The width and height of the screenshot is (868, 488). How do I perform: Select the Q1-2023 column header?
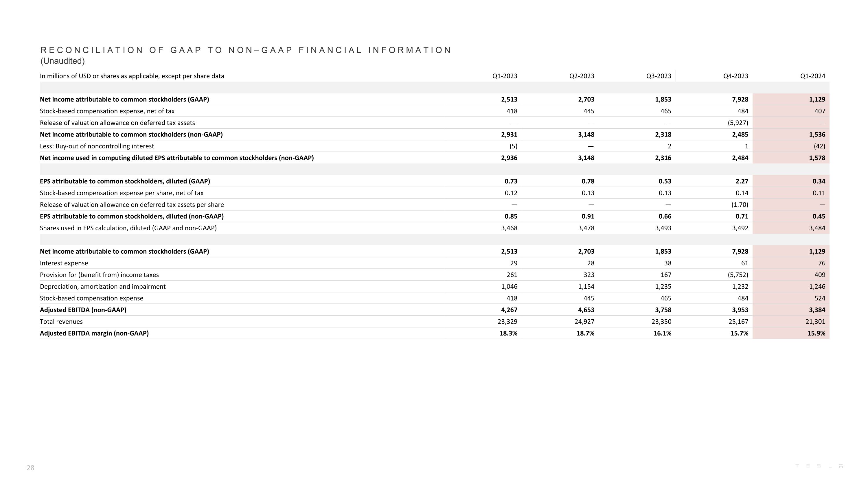point(504,76)
